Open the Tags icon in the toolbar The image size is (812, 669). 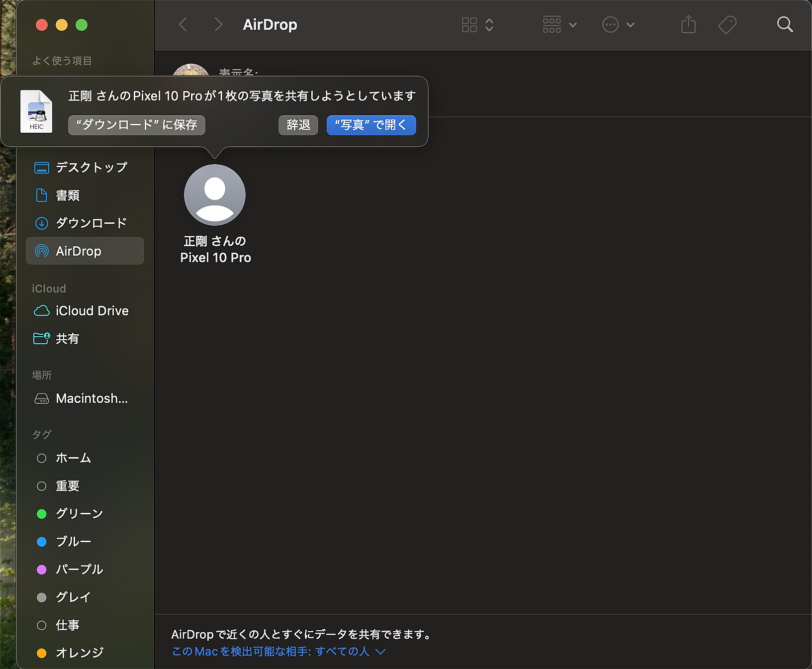[727, 24]
